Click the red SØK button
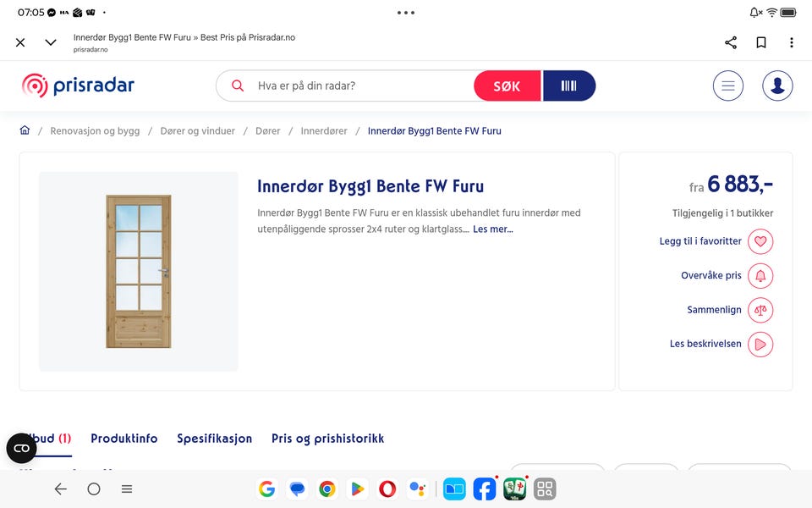 (507, 86)
